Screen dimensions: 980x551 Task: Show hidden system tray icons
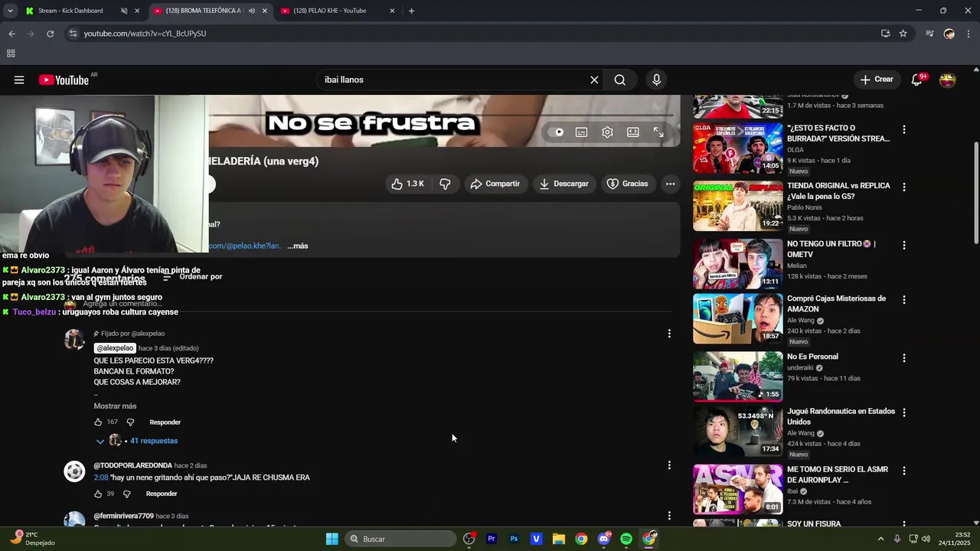[880, 539]
